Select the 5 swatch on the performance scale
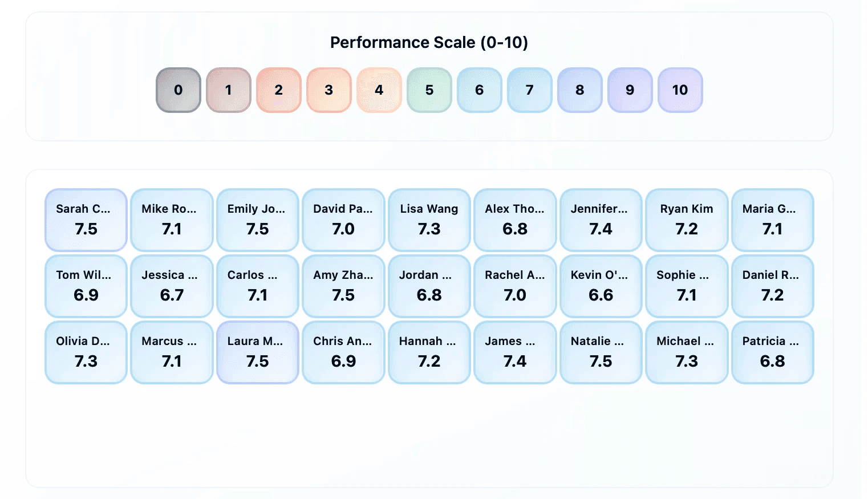The height and width of the screenshot is (499, 868). click(x=429, y=90)
